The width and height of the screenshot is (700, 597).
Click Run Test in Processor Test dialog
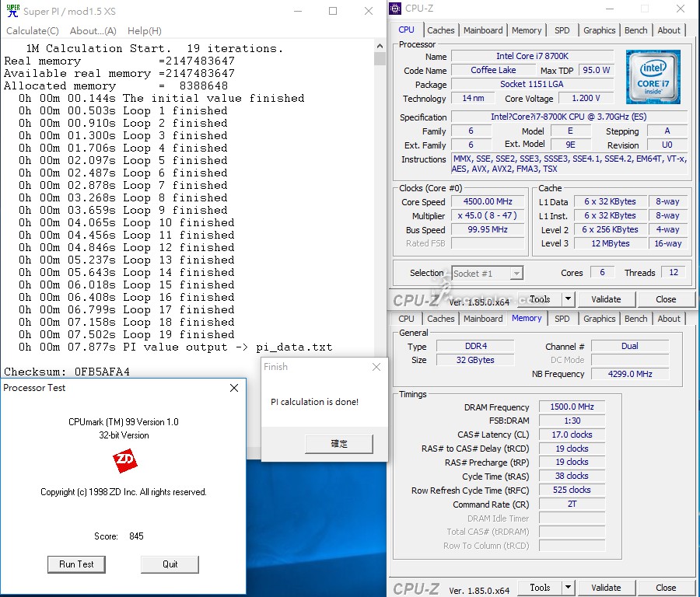pyautogui.click(x=76, y=564)
